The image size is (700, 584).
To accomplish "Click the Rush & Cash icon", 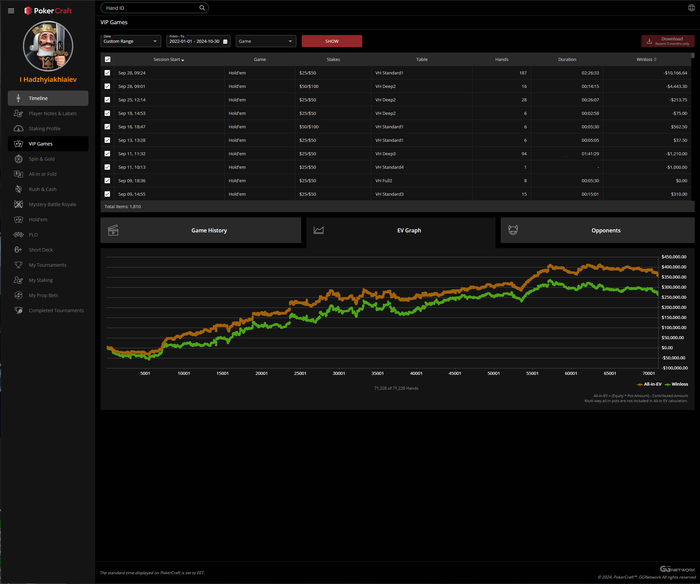I will pos(18,189).
